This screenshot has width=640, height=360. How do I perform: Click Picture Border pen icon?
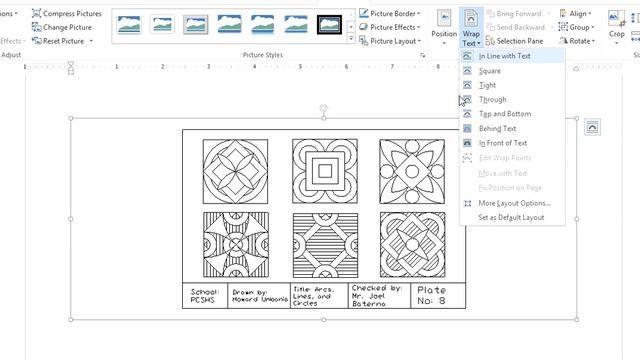[x=363, y=13]
